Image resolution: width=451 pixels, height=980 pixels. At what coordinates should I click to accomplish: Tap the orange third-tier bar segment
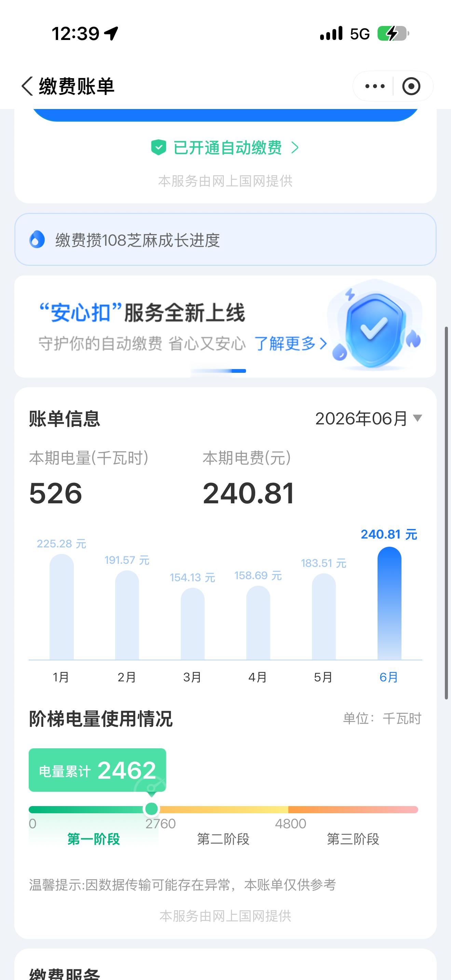pyautogui.click(x=353, y=809)
